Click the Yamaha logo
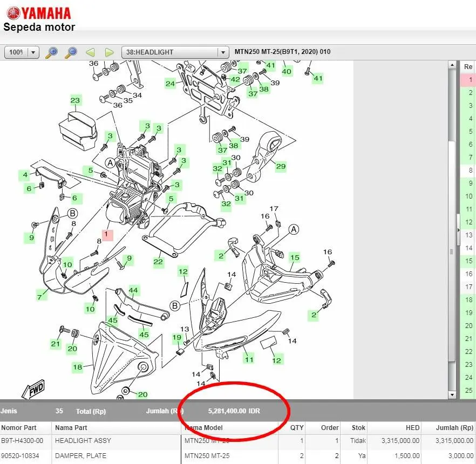This screenshot has width=476, height=464. (39, 13)
